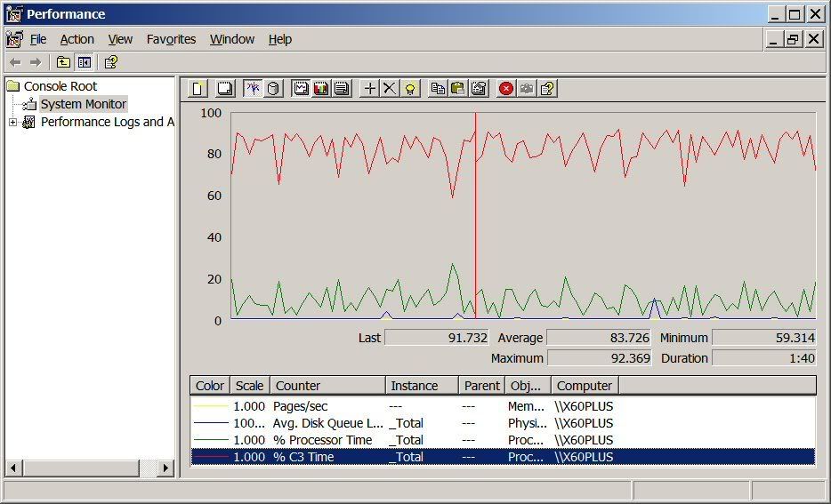Select the Performance Logs and Alerts node
The image size is (831, 504).
point(108,122)
